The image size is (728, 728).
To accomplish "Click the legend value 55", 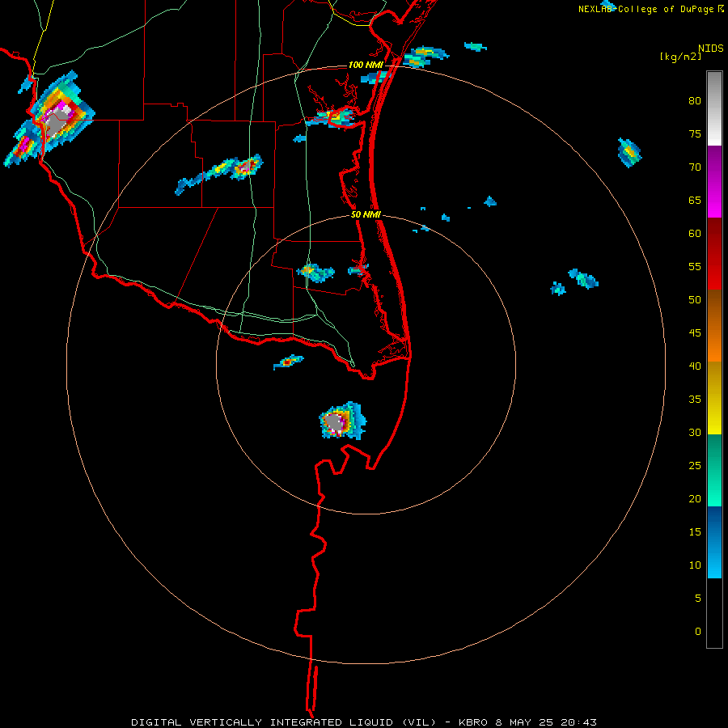I will coord(695,266).
